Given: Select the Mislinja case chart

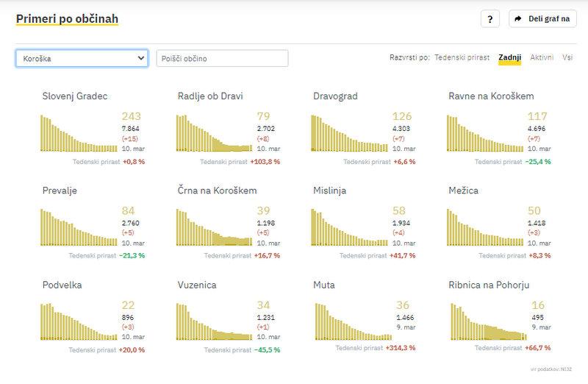Looking at the screenshot, I should coord(348,227).
